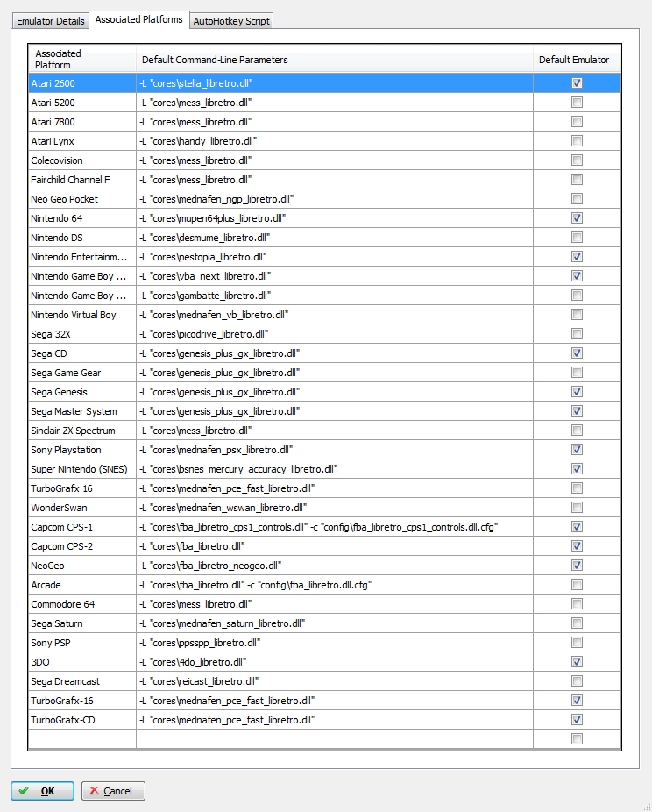Toggle Default Emulator for 3DO
The height and width of the screenshot is (812, 652).
pos(577,662)
